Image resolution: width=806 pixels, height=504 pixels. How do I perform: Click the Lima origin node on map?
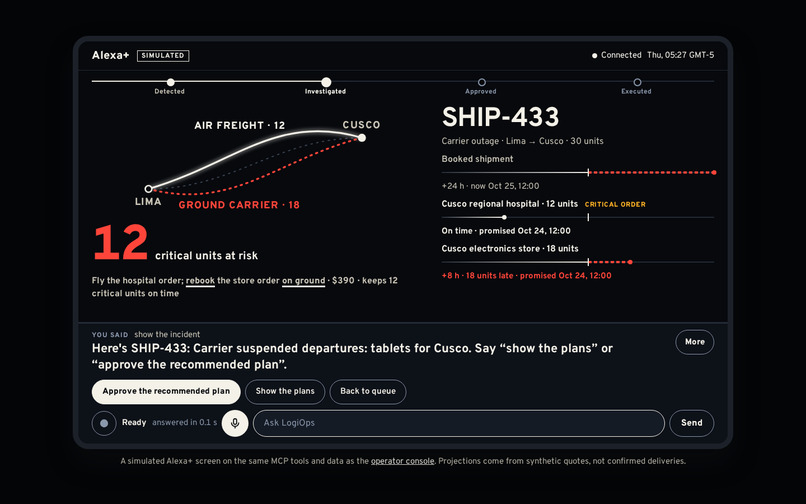[x=149, y=189]
